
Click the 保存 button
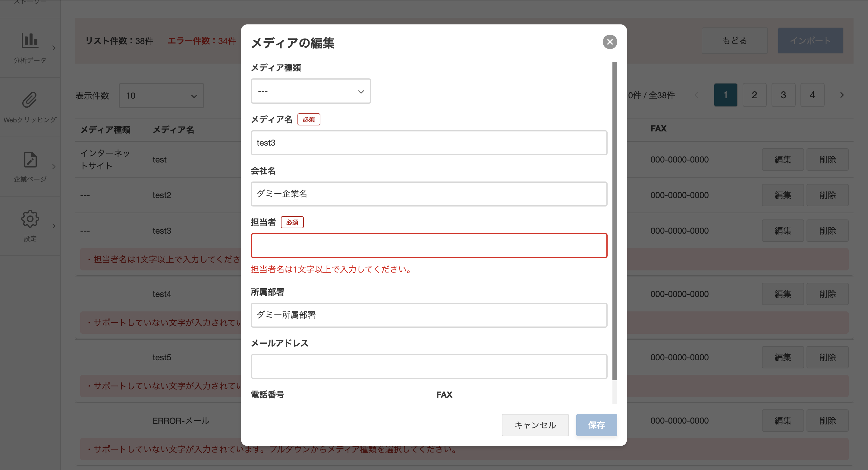pos(596,425)
